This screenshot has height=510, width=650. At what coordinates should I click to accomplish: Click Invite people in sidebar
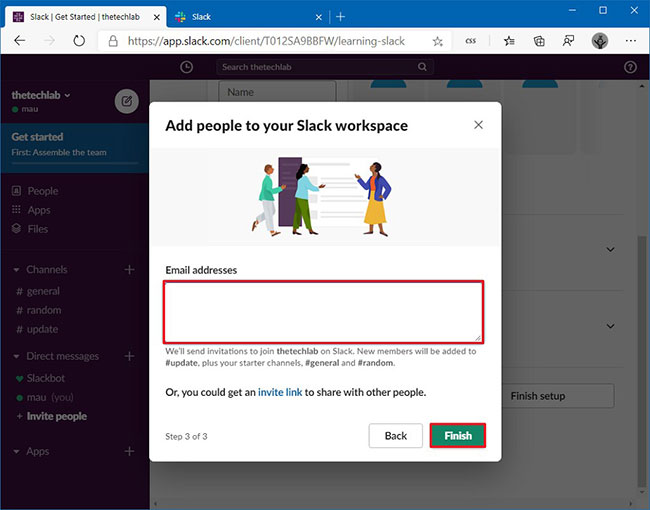coord(56,416)
